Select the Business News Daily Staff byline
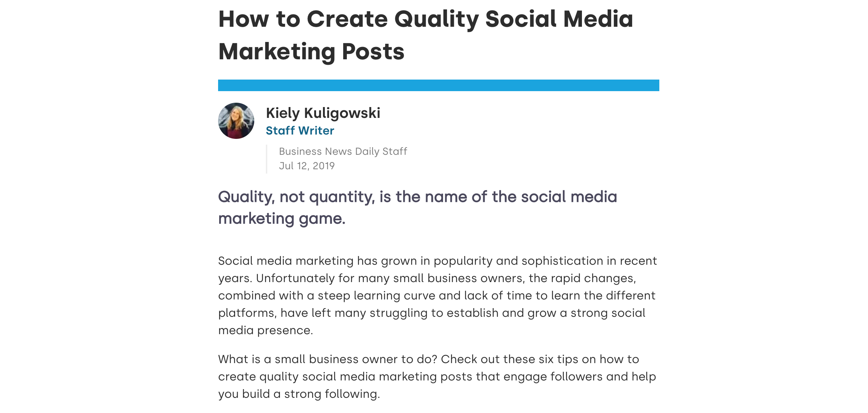This screenshot has width=868, height=413. 343,151
